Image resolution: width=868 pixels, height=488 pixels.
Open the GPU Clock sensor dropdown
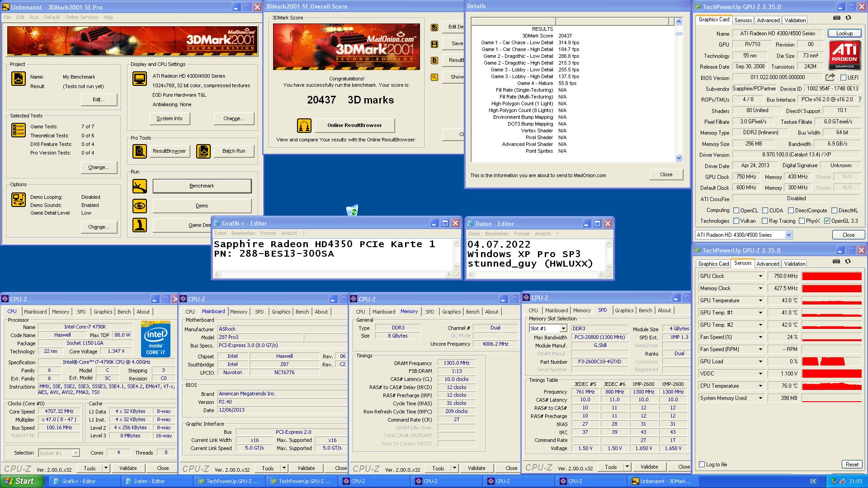(x=760, y=276)
